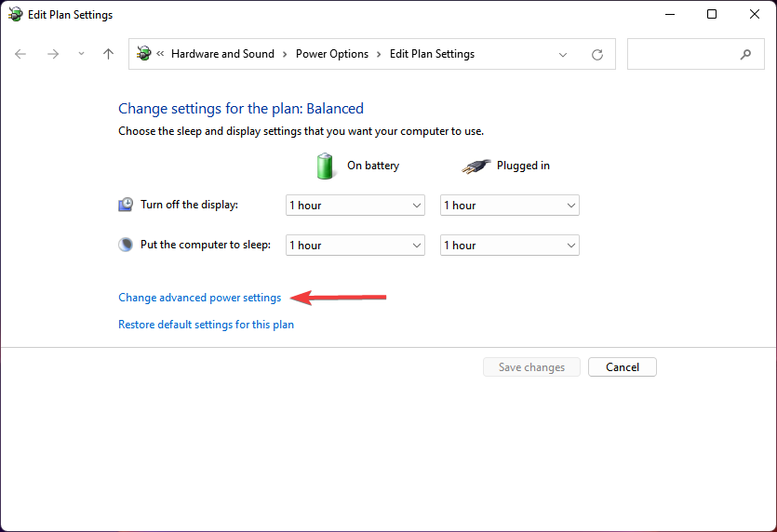Screen dimensions: 777x532
Task: Open On battery sleep timeout dropdown
Action: pyautogui.click(x=355, y=246)
